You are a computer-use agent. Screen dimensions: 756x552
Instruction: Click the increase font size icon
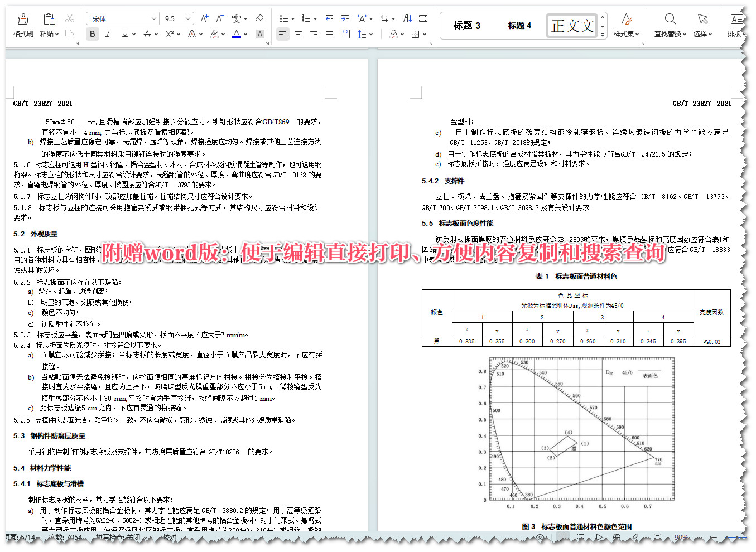point(204,18)
